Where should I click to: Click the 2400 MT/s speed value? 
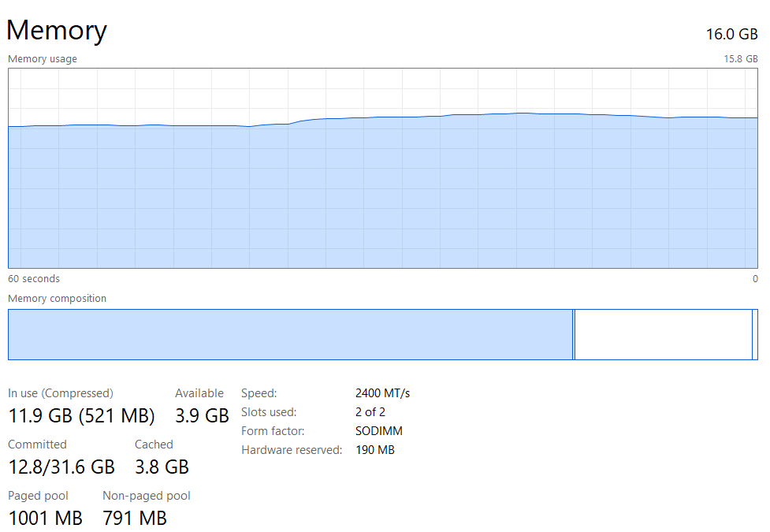(x=383, y=393)
